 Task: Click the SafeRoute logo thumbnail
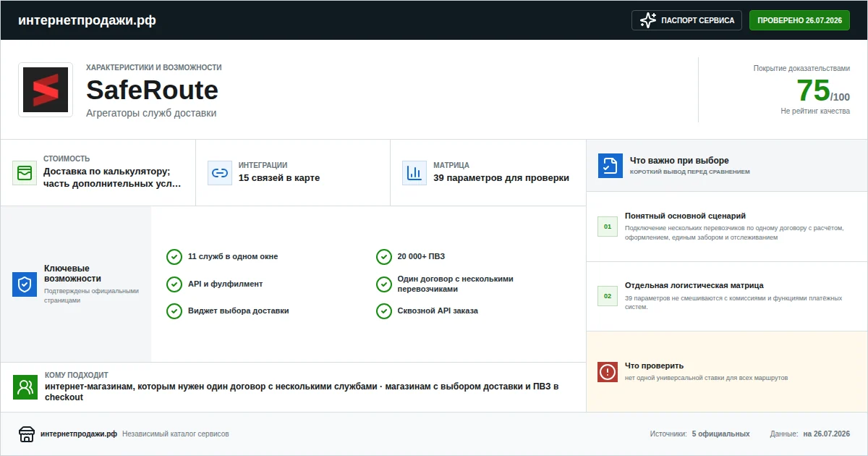click(46, 90)
